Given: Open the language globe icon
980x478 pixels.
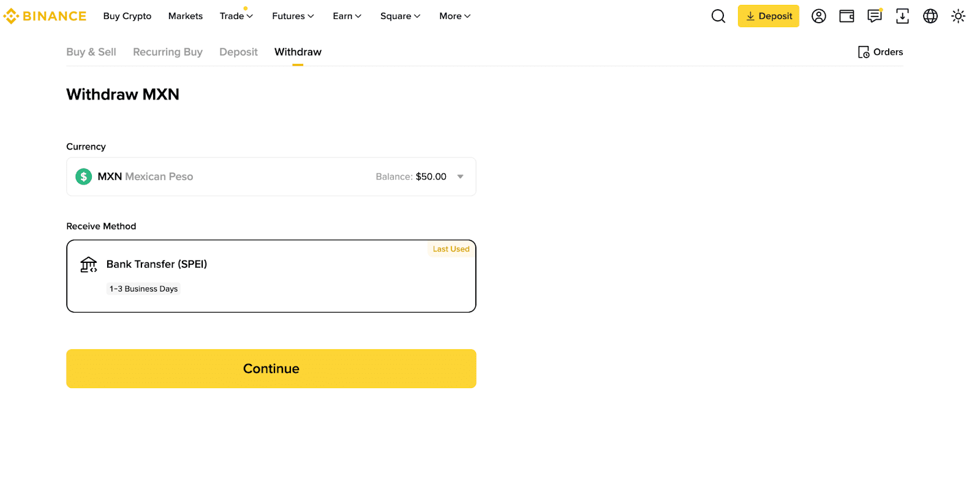Looking at the screenshot, I should [x=930, y=16].
